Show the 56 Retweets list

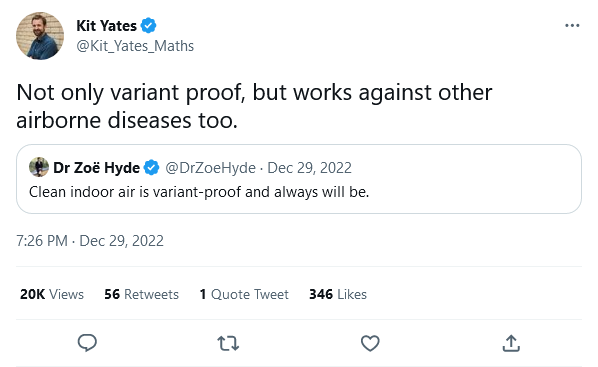(x=141, y=294)
